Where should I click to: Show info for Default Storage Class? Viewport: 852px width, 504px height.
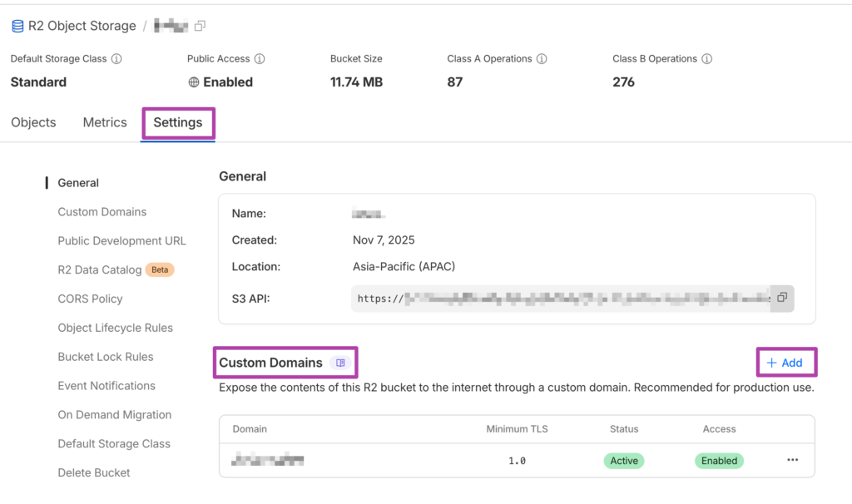116,59
